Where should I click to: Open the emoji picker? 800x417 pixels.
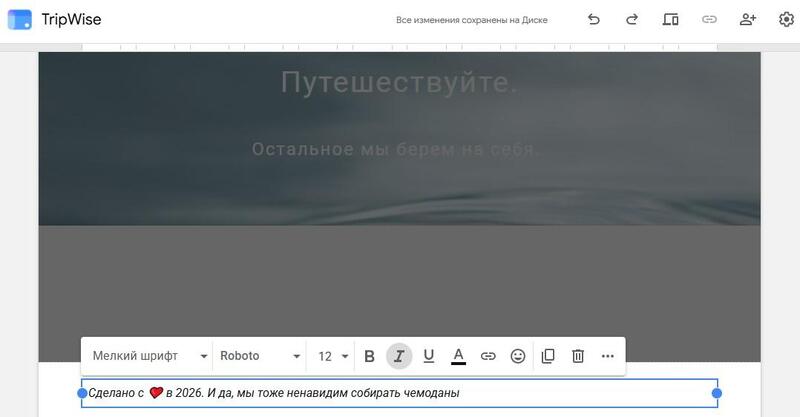click(517, 356)
